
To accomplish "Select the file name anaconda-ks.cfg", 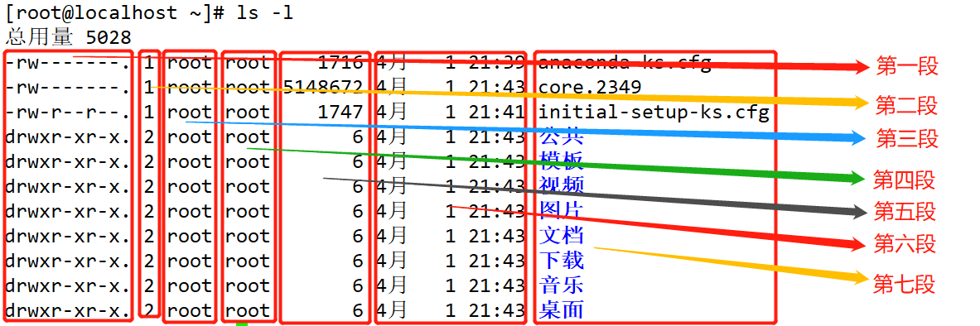I will [x=625, y=62].
